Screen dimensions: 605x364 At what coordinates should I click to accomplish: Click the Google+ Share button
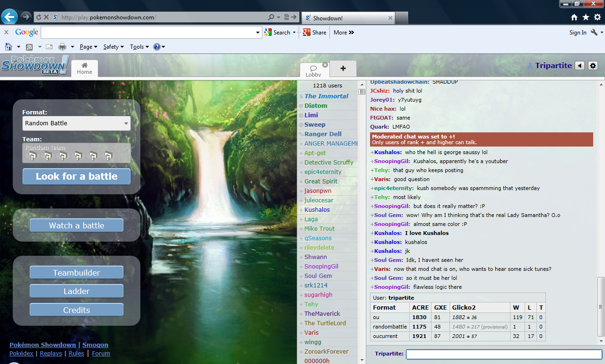[314, 33]
